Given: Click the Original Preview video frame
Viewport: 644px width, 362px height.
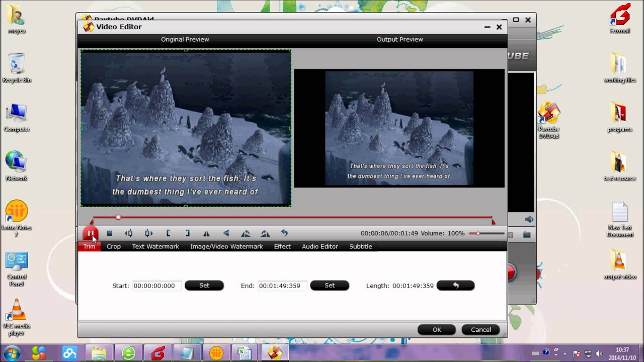Looking at the screenshot, I should (186, 128).
